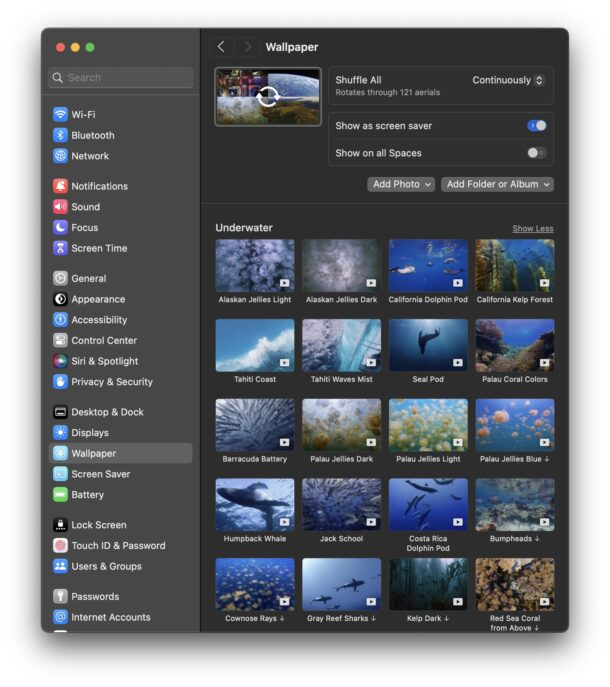The height and width of the screenshot is (687, 610).
Task: Open Touch ID & Password fingerprint icon
Action: [x=60, y=546]
